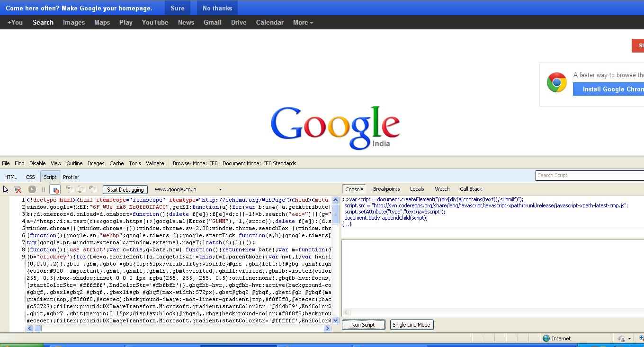The height and width of the screenshot is (347, 644).
Task: Open the Watch tab
Action: click(x=442, y=189)
